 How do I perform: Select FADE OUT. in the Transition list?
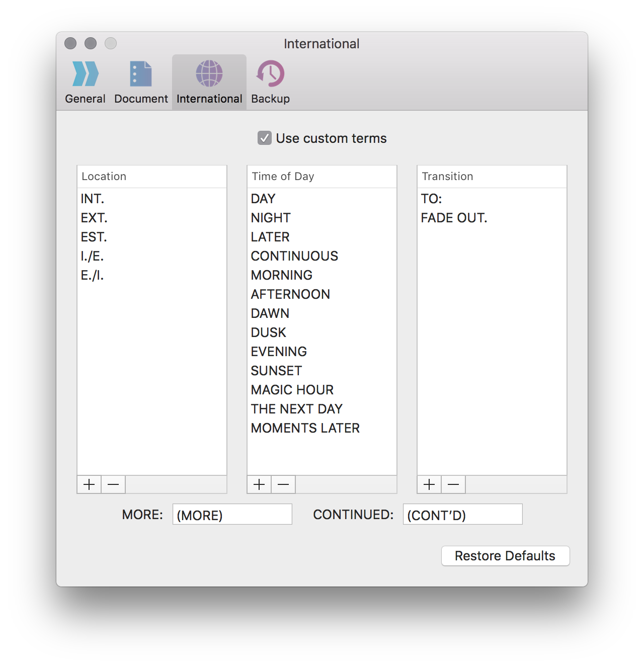coord(453,218)
